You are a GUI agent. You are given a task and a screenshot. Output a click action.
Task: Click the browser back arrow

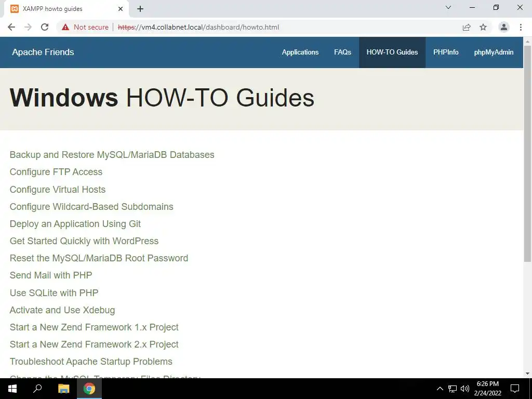[11, 27]
